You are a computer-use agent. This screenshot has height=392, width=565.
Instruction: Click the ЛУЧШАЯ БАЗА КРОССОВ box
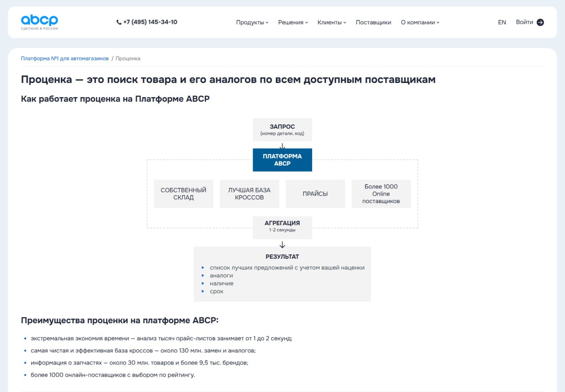249,194
